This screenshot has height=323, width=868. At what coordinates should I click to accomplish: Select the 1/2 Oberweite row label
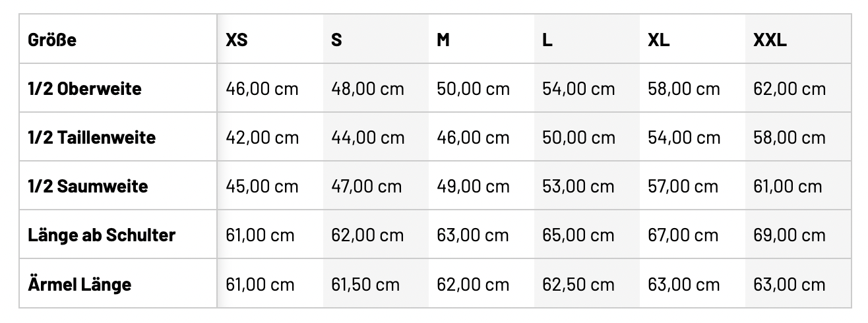pos(84,88)
